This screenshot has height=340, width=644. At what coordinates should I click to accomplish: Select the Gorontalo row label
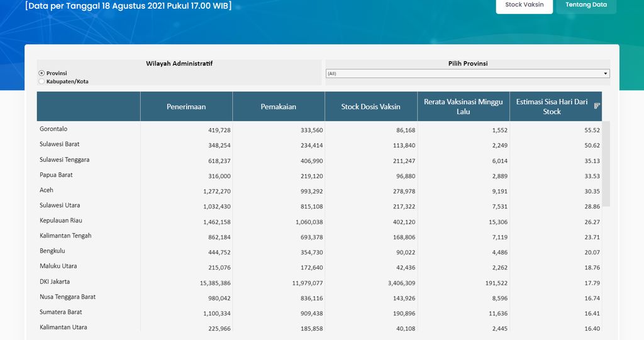53,128
